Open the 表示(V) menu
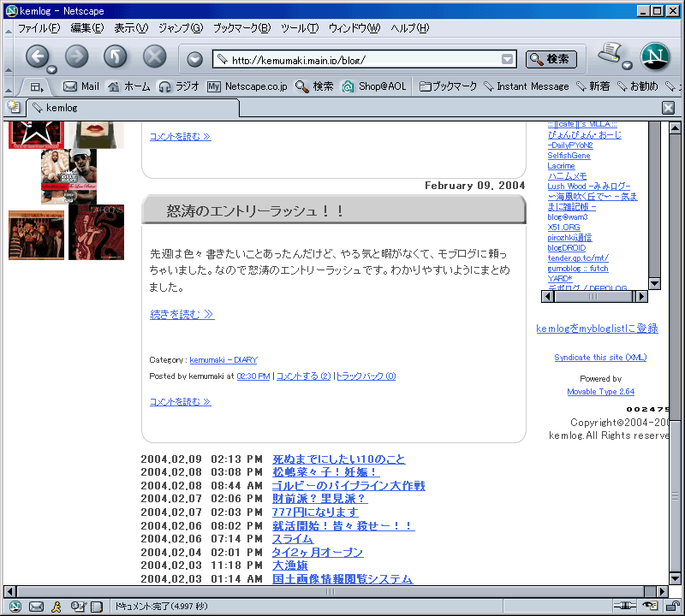 click(131, 28)
